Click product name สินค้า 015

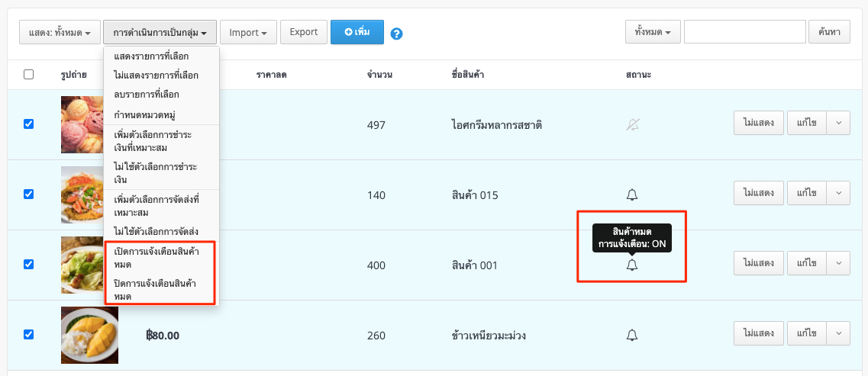pos(474,195)
